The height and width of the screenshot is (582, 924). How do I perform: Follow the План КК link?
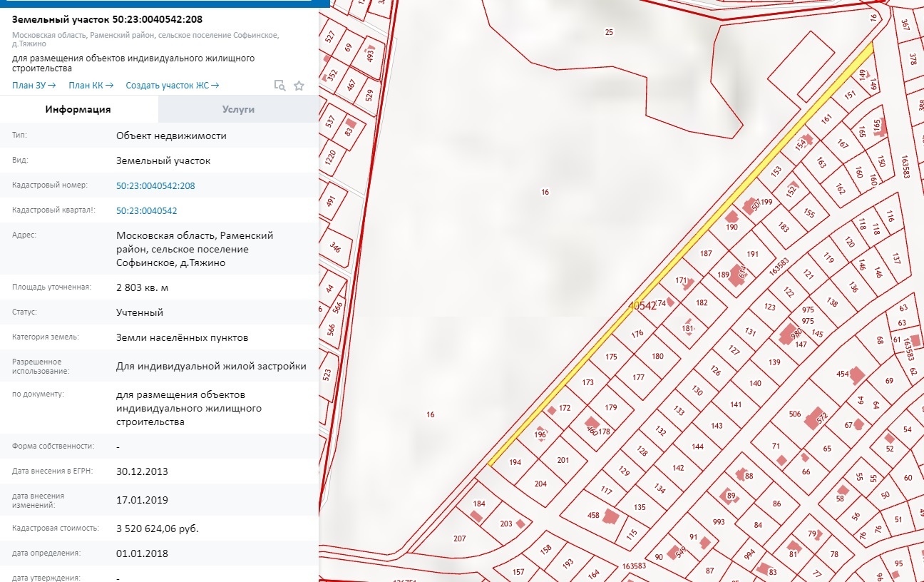click(x=91, y=86)
